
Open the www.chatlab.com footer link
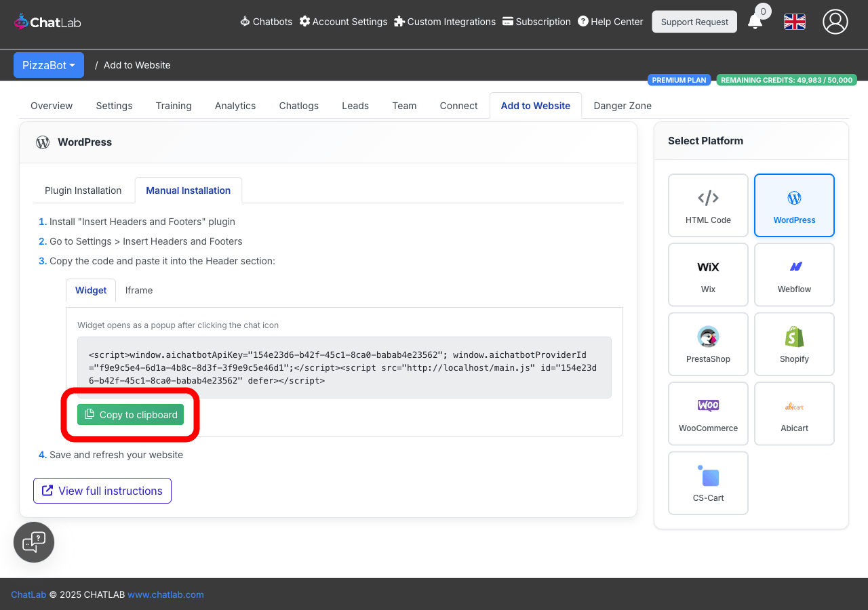pos(165,594)
